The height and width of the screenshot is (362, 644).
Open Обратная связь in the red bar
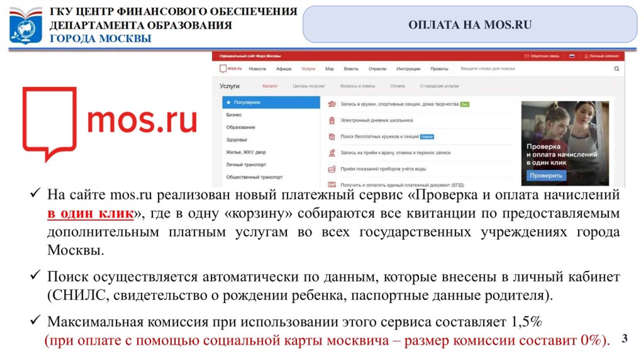(x=542, y=56)
